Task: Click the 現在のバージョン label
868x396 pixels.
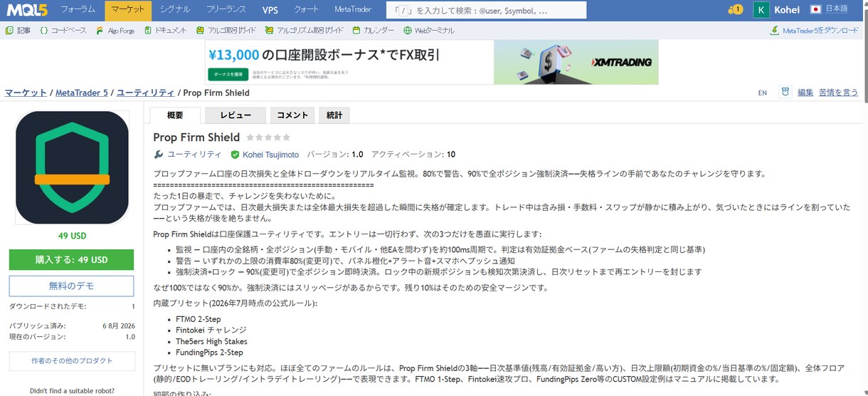Action: (37, 337)
